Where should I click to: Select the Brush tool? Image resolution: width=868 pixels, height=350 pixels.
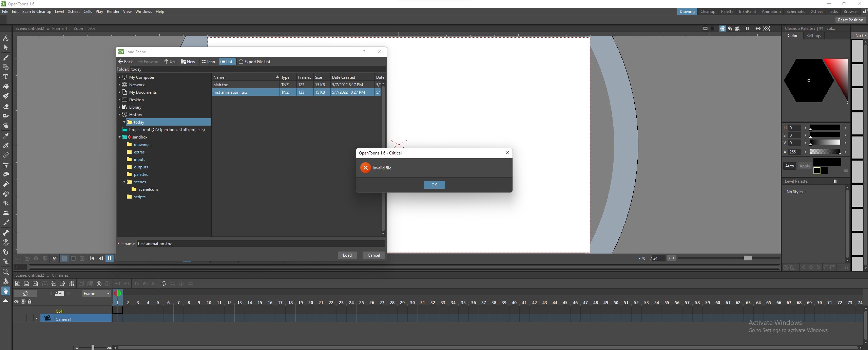point(6,58)
